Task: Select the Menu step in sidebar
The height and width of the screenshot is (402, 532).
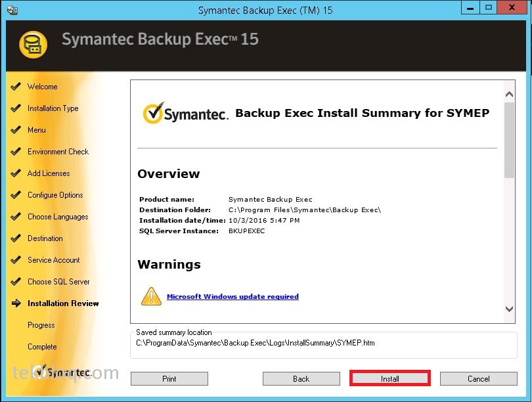Action: click(37, 130)
